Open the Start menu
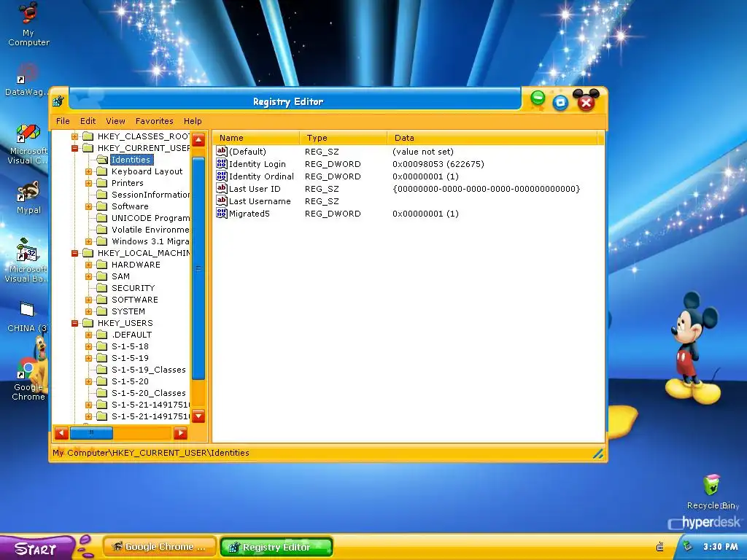The width and height of the screenshot is (747, 560). 36,548
